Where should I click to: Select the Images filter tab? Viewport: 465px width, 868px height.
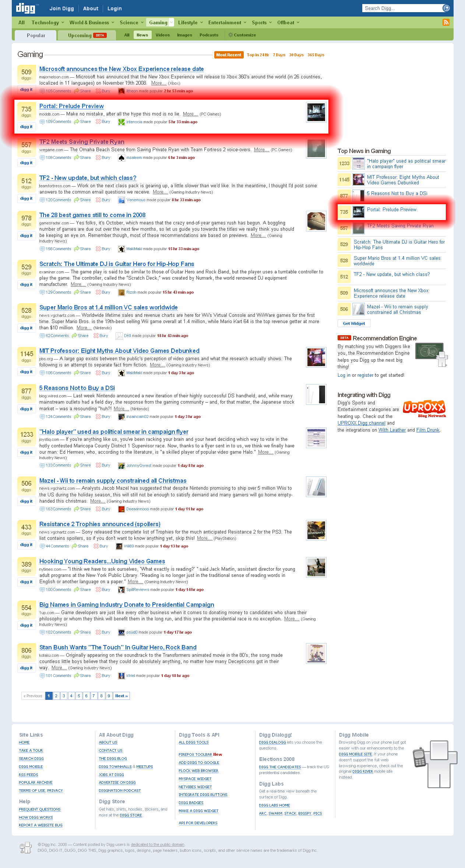(184, 35)
